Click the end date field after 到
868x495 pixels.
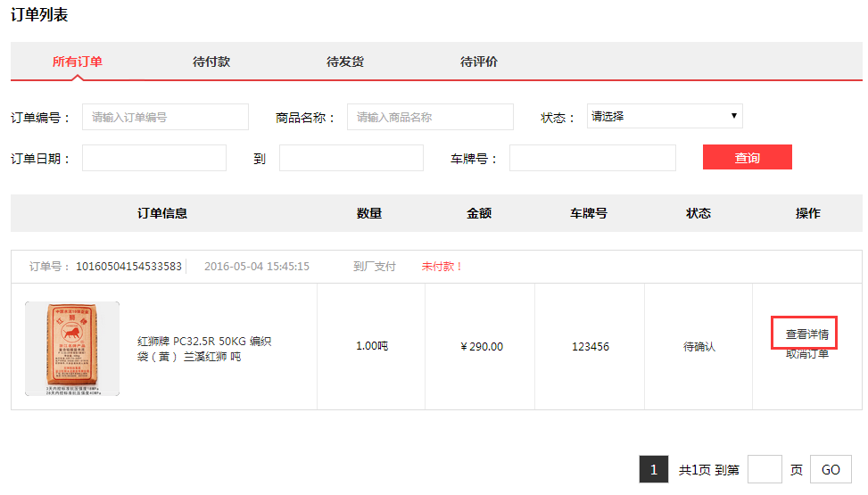[351, 158]
